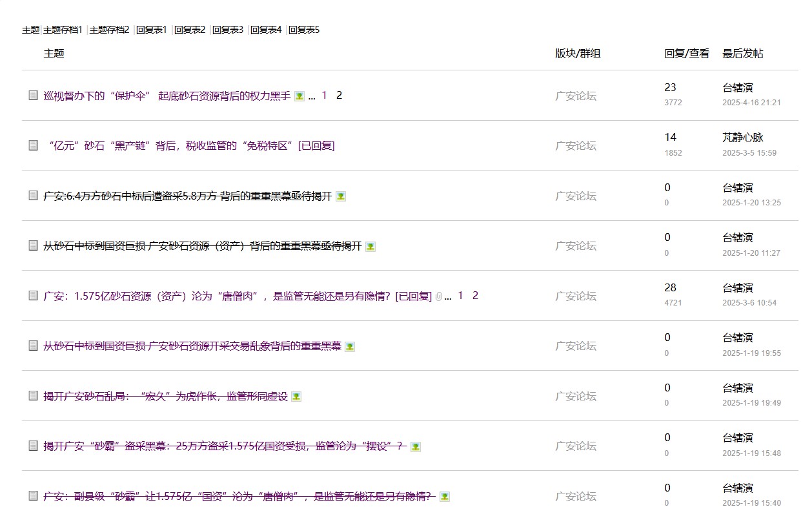812x518 pixels.
Task: Click the image icon after "宏久为虎作伥" title
Action: click(x=296, y=397)
